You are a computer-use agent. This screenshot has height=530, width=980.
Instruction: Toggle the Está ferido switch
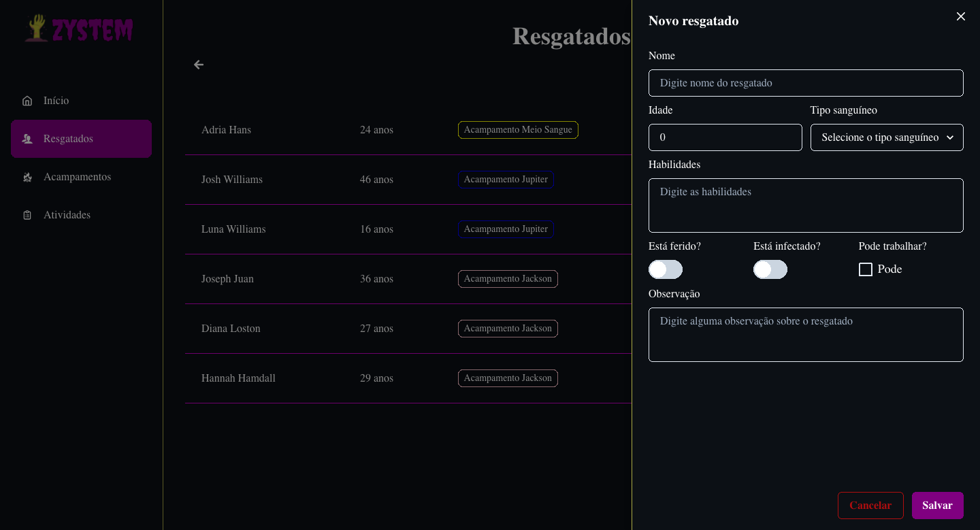point(666,269)
